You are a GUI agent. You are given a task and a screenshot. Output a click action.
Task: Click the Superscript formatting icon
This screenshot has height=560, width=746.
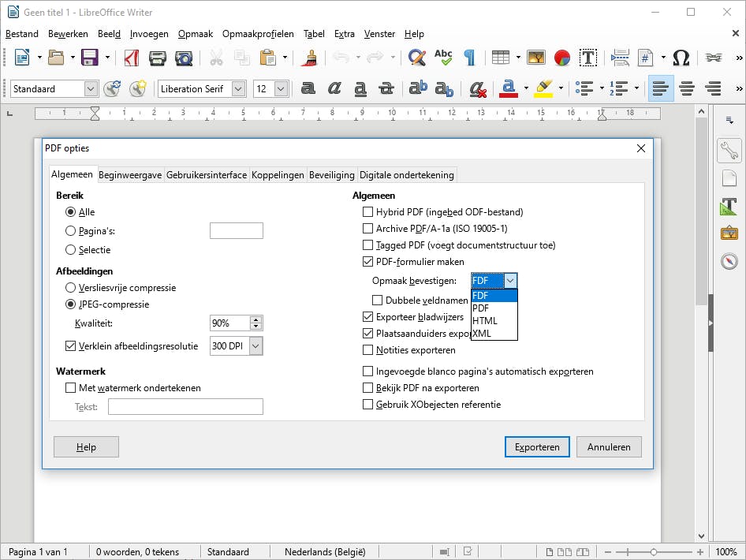(418, 88)
